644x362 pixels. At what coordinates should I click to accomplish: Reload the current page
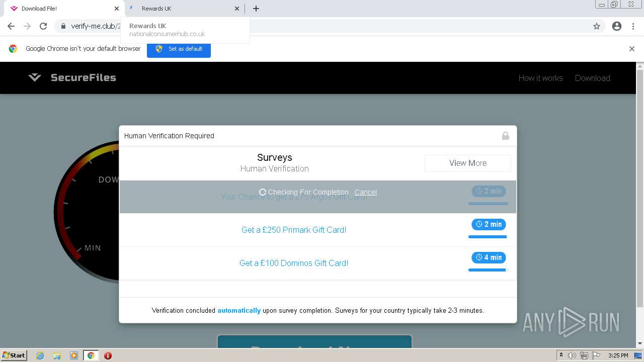(43, 26)
